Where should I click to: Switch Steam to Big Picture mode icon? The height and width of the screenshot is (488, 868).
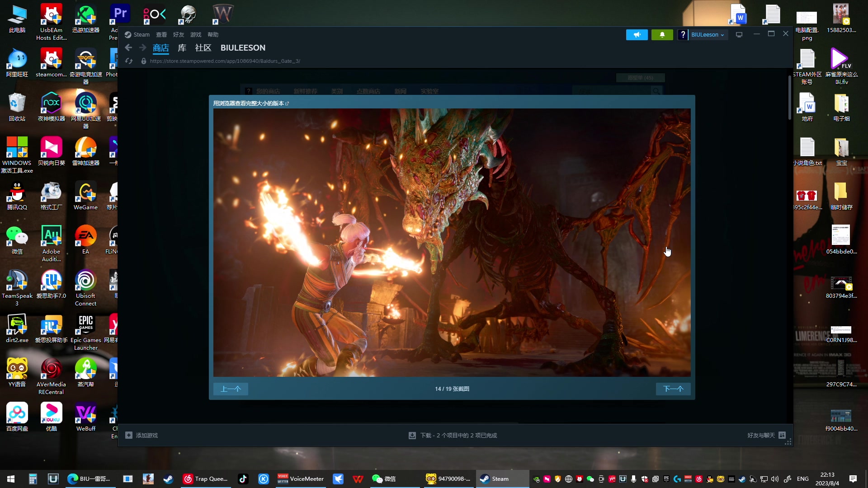[739, 35]
